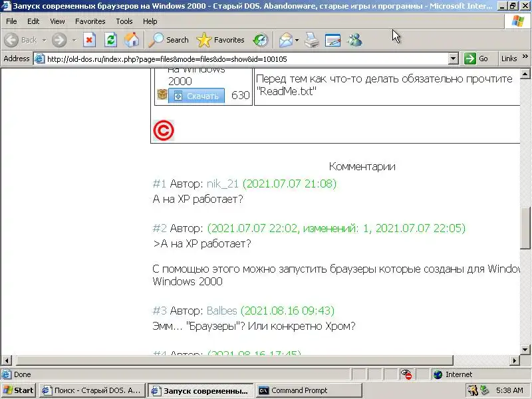Stop page loading with red X icon
Viewport: 532px width, 399px height.
point(89,40)
